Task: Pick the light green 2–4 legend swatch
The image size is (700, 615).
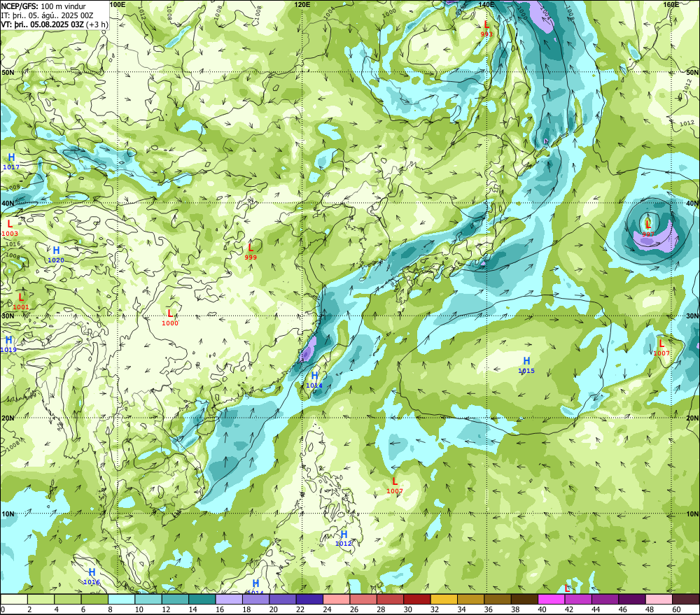Action: tap(41, 599)
